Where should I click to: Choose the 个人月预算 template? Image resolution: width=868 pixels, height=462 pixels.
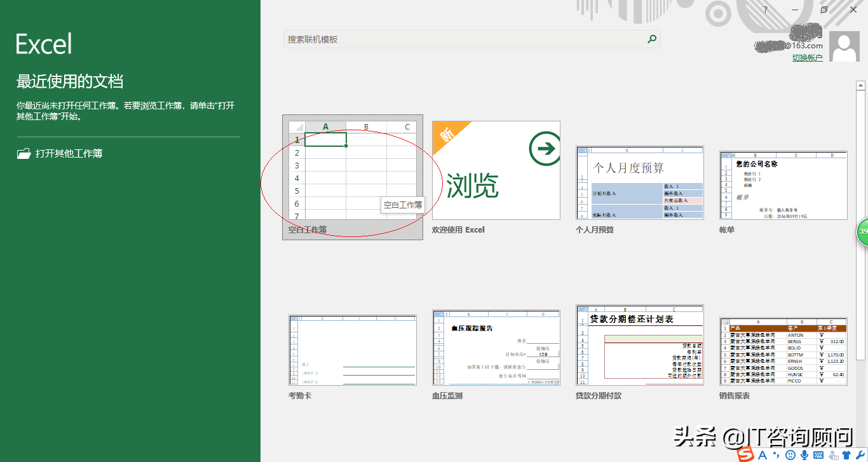(640, 190)
